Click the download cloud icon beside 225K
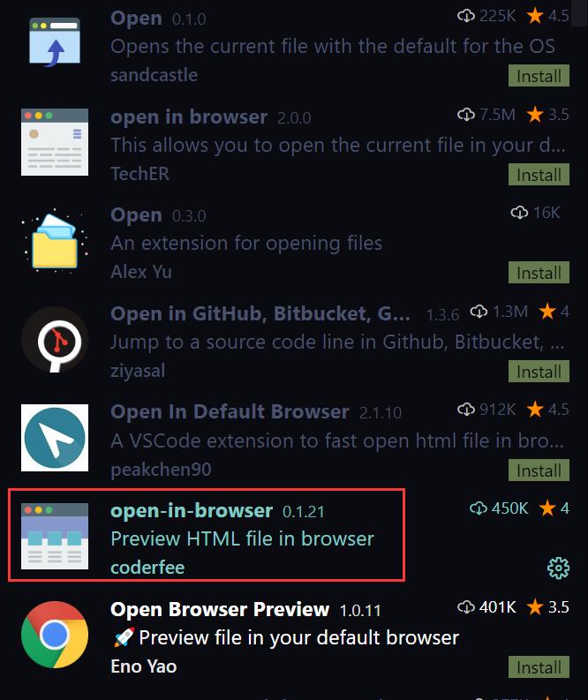588x700 pixels. [466, 16]
